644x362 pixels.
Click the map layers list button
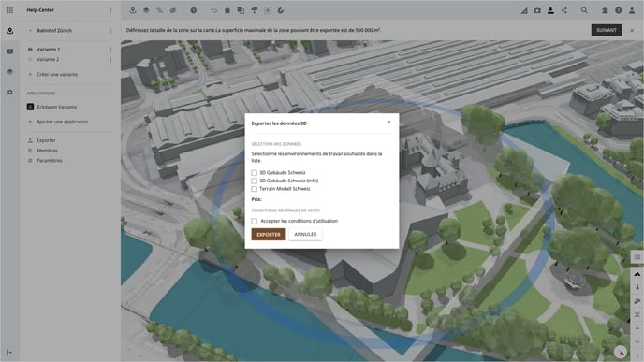coord(637,257)
